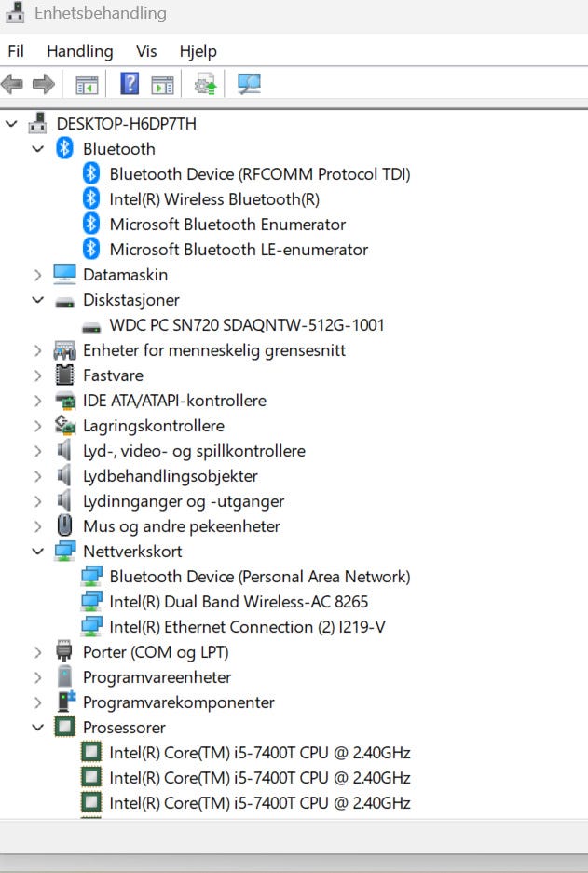
Task: Select the third i5-7400T processor entry
Action: (260, 802)
